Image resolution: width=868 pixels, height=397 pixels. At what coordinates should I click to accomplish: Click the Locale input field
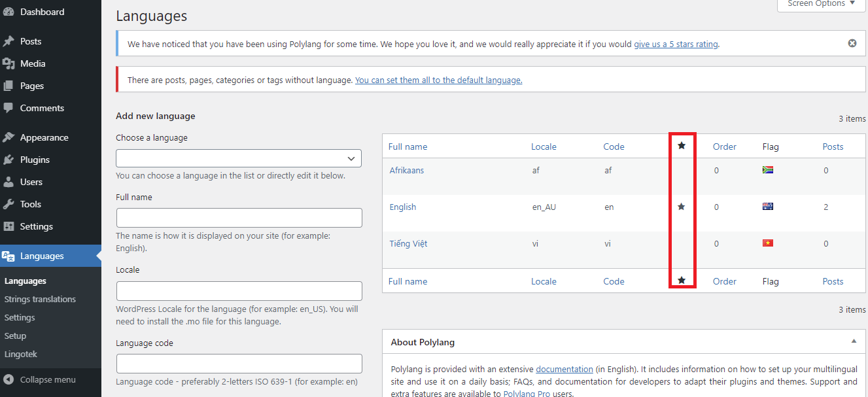[239, 291]
